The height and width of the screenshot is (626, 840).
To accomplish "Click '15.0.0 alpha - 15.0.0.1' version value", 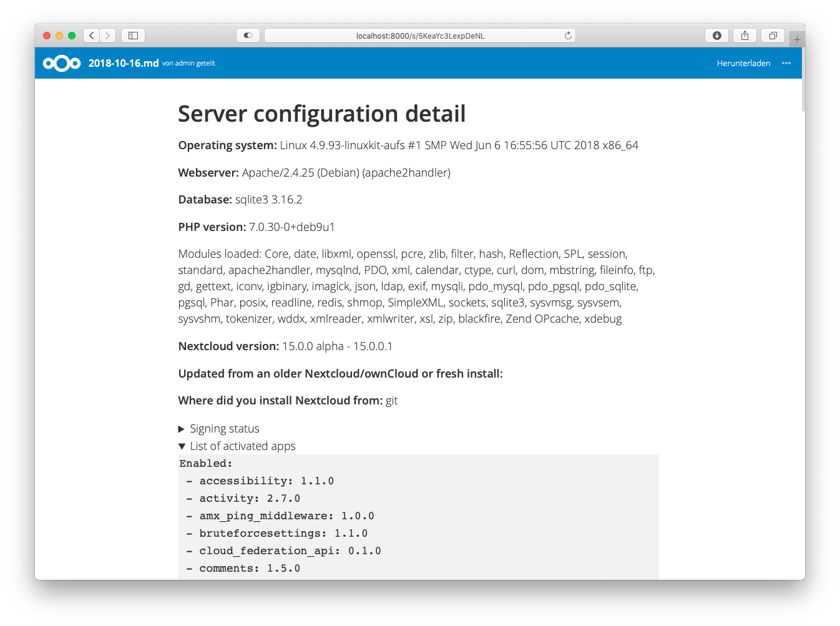I will [x=337, y=346].
